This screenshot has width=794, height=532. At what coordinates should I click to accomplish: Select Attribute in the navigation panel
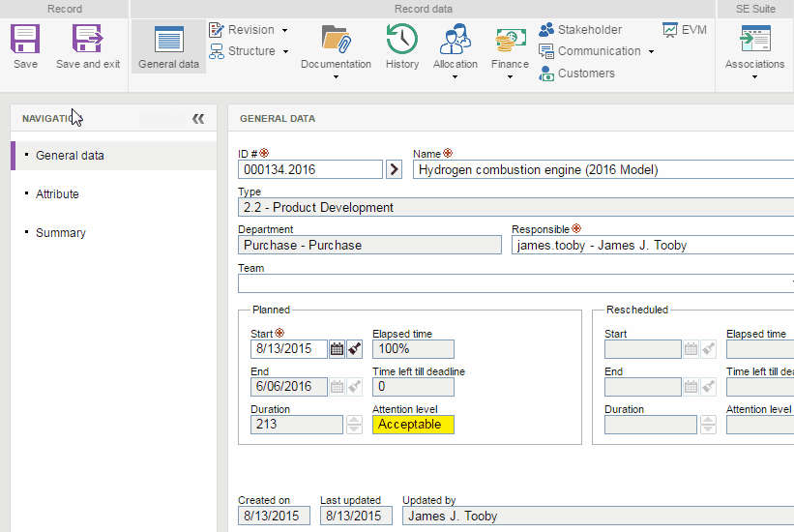point(57,194)
